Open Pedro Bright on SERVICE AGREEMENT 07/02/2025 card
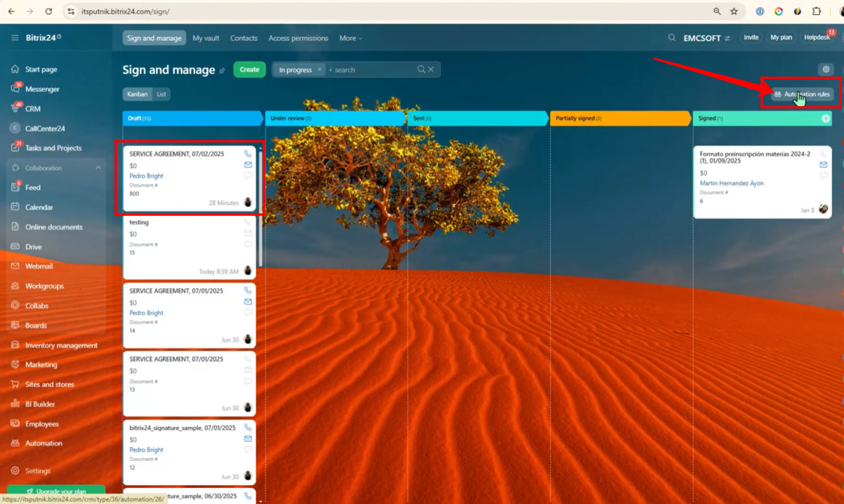Viewport: 844px width, 504px height. pyautogui.click(x=146, y=176)
